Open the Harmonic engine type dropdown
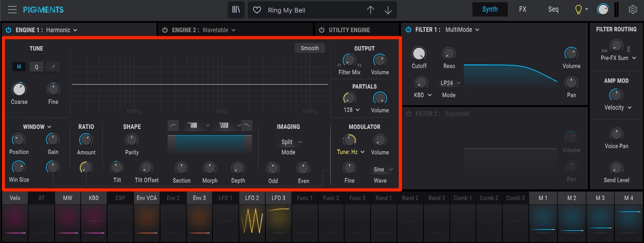644x243 pixels. tap(62, 30)
